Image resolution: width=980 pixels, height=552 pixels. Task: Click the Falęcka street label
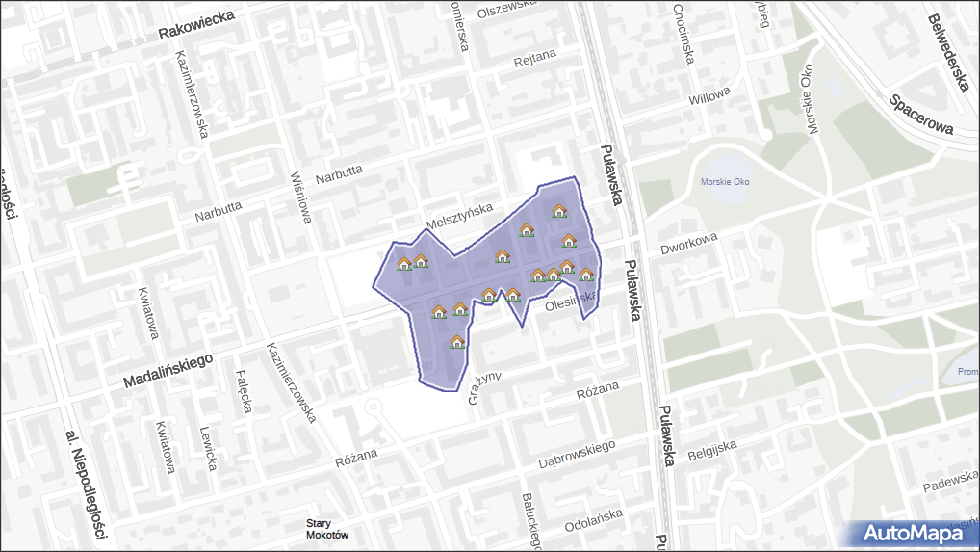244,391
